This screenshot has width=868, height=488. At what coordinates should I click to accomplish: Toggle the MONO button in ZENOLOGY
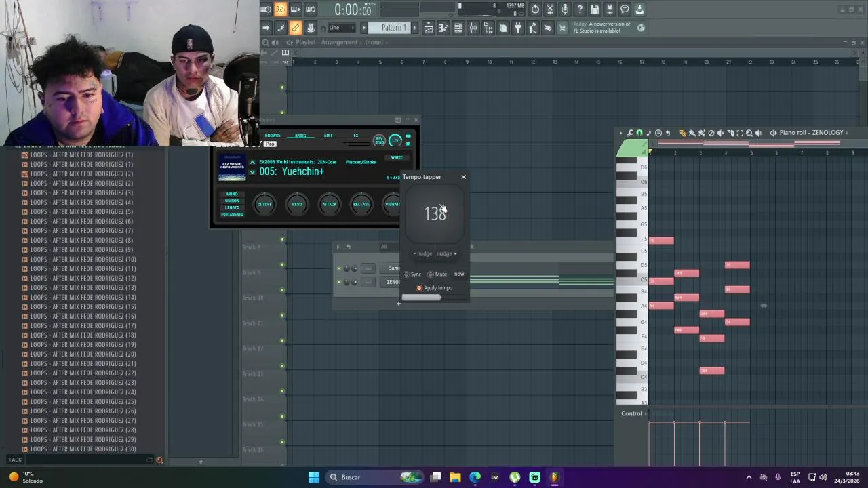(x=232, y=194)
